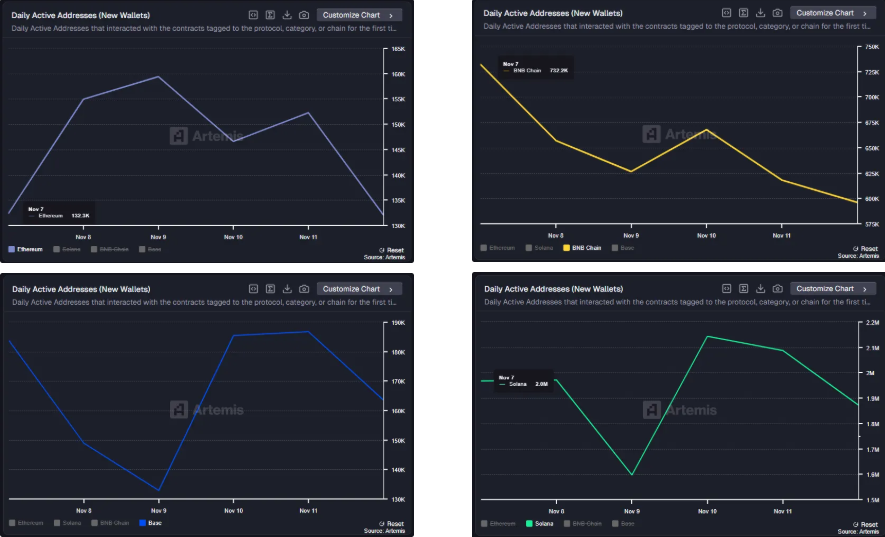Click sigma formula icon on Solana chart
Image resolution: width=885 pixels, height=537 pixels.
[743, 289]
